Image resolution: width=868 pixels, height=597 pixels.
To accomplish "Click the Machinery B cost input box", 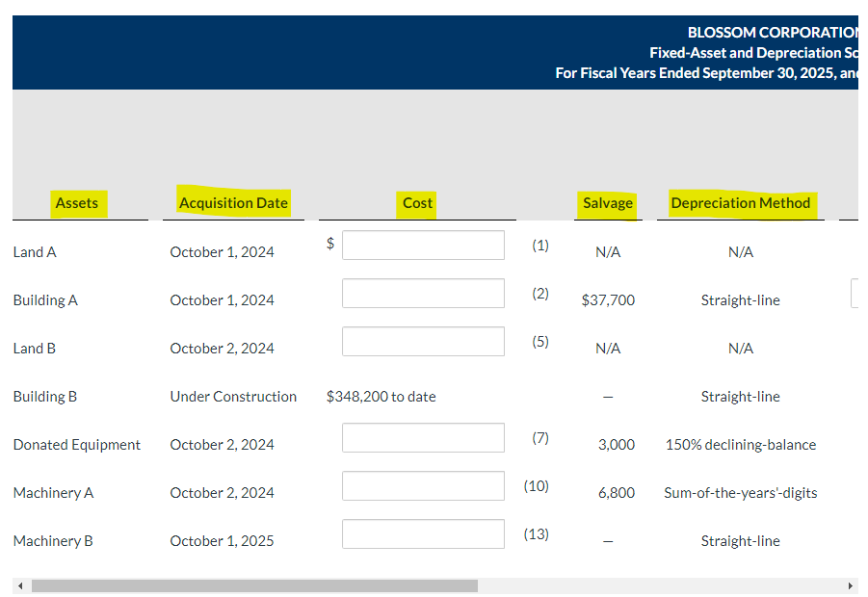I will 423,534.
